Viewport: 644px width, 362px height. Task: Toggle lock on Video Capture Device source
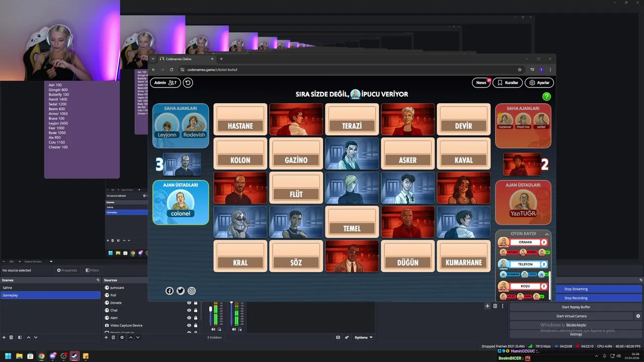pos(196,325)
